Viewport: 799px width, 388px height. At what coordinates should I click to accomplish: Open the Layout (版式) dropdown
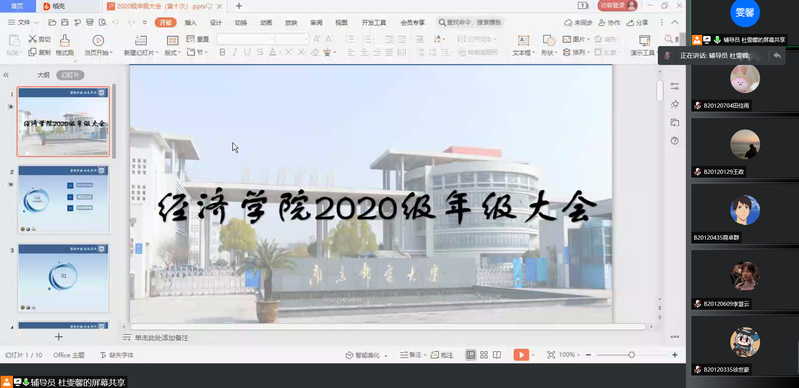pos(173,53)
